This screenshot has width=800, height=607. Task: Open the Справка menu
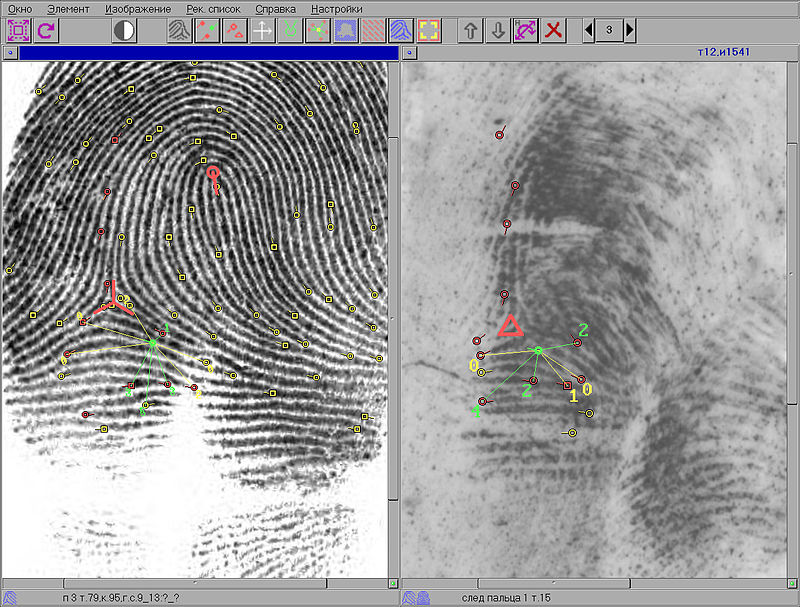coord(275,8)
